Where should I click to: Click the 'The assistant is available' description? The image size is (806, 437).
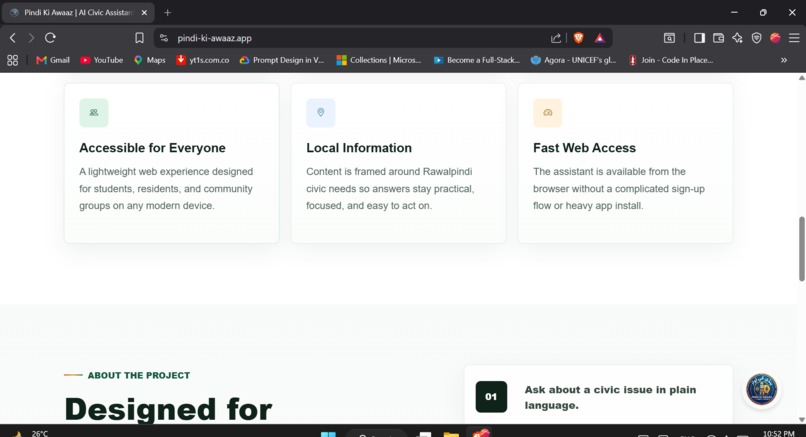[619, 189]
